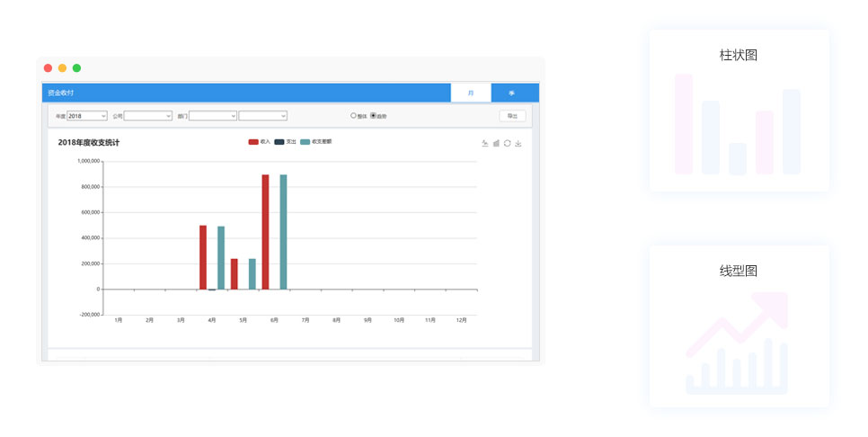Switch chart to line view icon

coord(485,143)
